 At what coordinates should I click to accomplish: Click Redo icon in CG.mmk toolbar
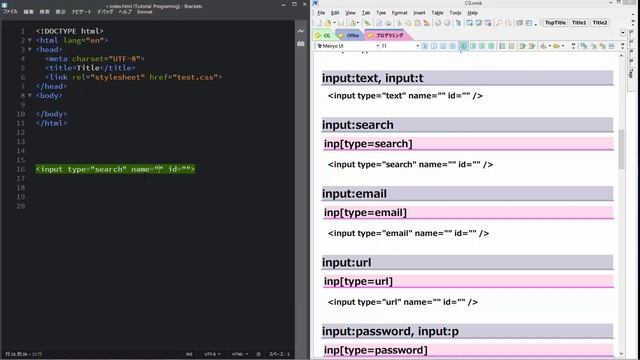point(447,23)
